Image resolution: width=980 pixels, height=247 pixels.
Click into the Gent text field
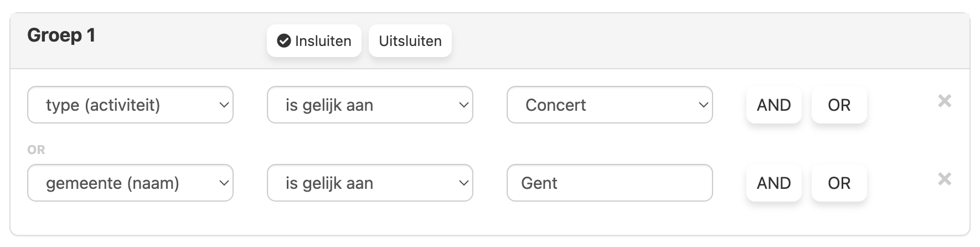(610, 183)
